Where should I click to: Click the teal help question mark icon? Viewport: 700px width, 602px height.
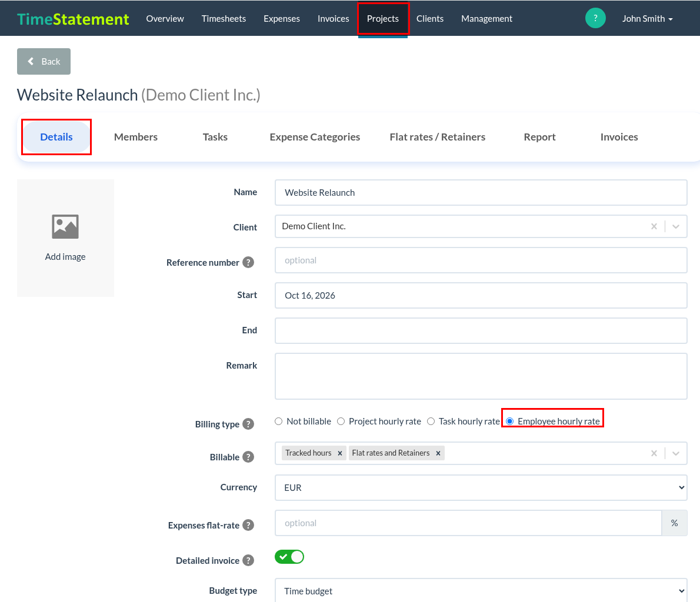pyautogui.click(x=595, y=18)
